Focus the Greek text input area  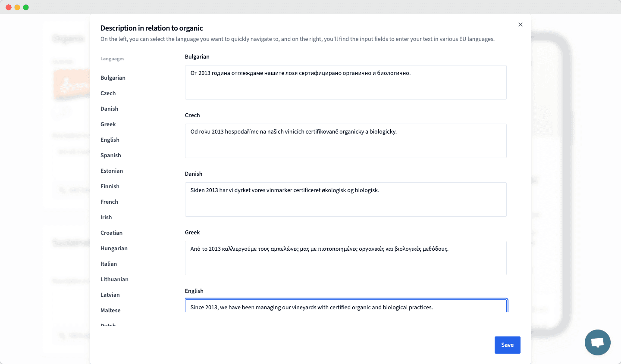(x=345, y=258)
